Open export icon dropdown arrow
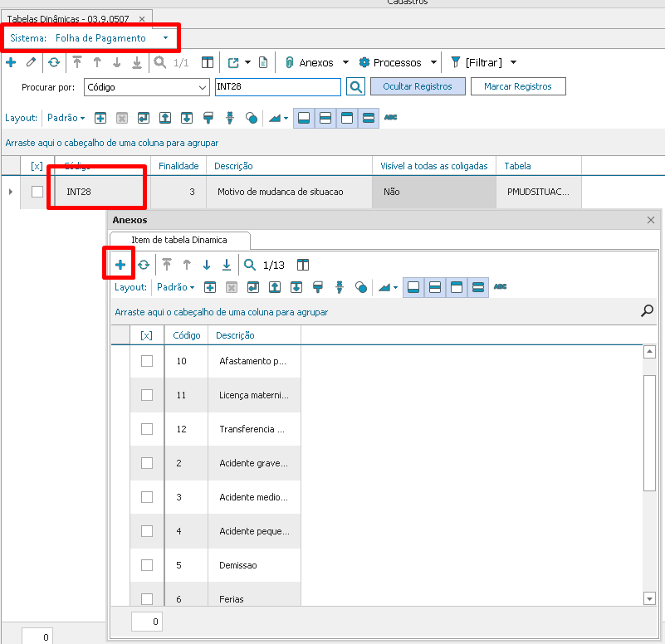Screen dimensions: 665x644 pos(248,63)
